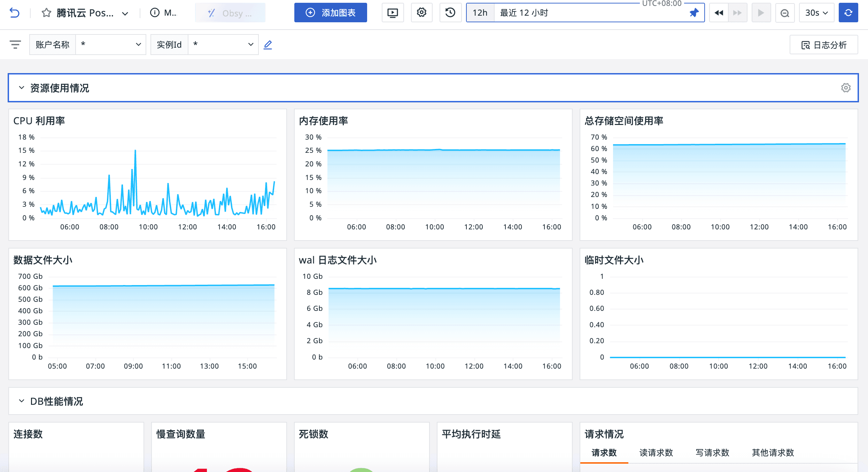
Task: Star the dashboard as favorite
Action: click(x=46, y=13)
